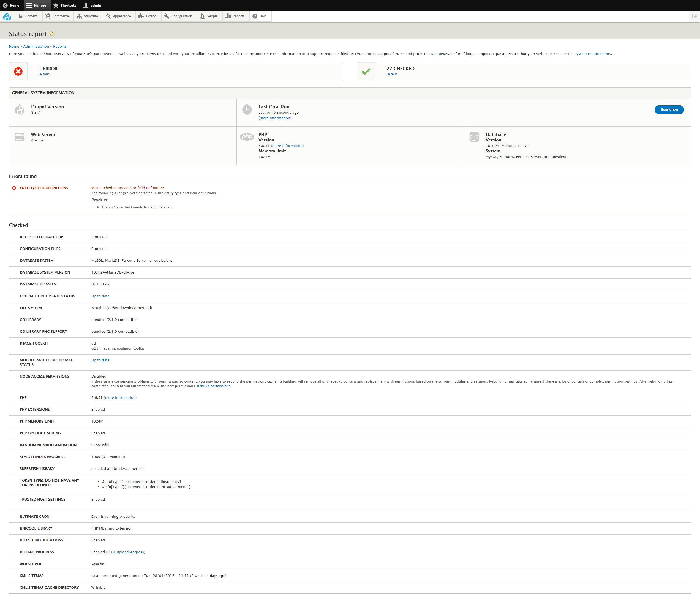Open the Extend menu
This screenshot has height=616, width=700.
[148, 16]
